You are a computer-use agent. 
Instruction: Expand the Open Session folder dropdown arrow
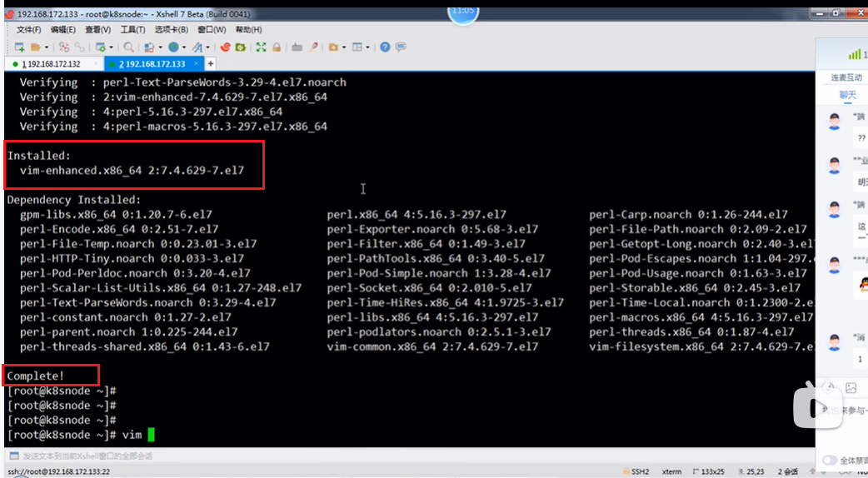click(47, 47)
